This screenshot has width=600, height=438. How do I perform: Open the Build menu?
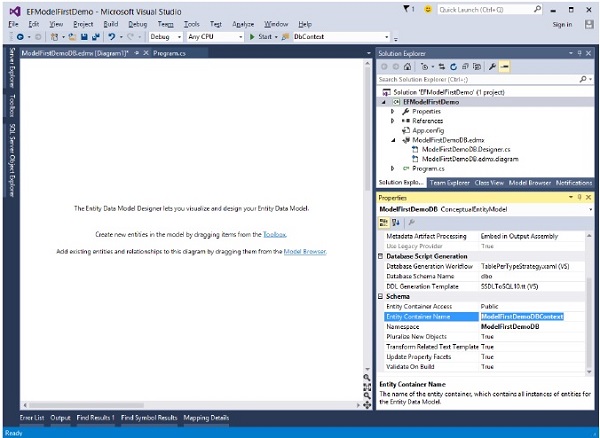[111, 24]
